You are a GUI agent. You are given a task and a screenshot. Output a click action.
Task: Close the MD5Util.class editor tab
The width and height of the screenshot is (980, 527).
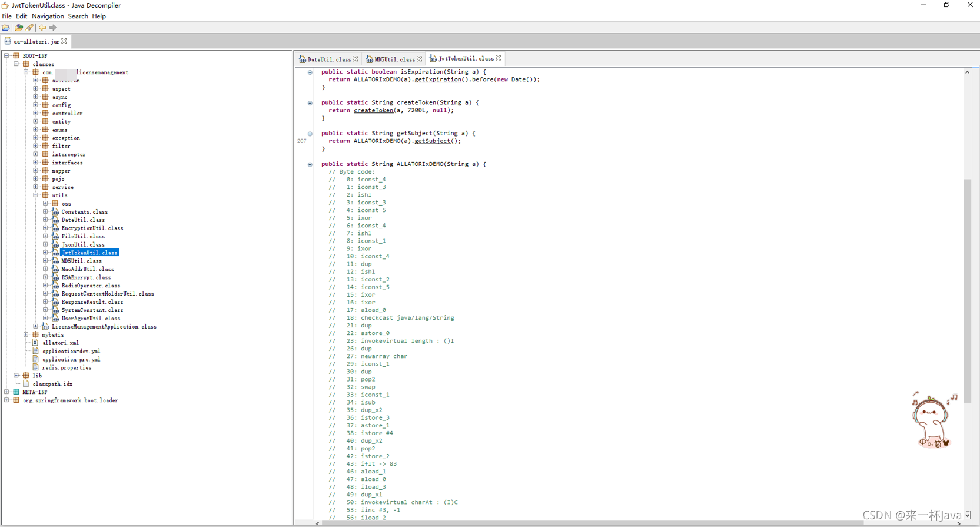click(420, 59)
